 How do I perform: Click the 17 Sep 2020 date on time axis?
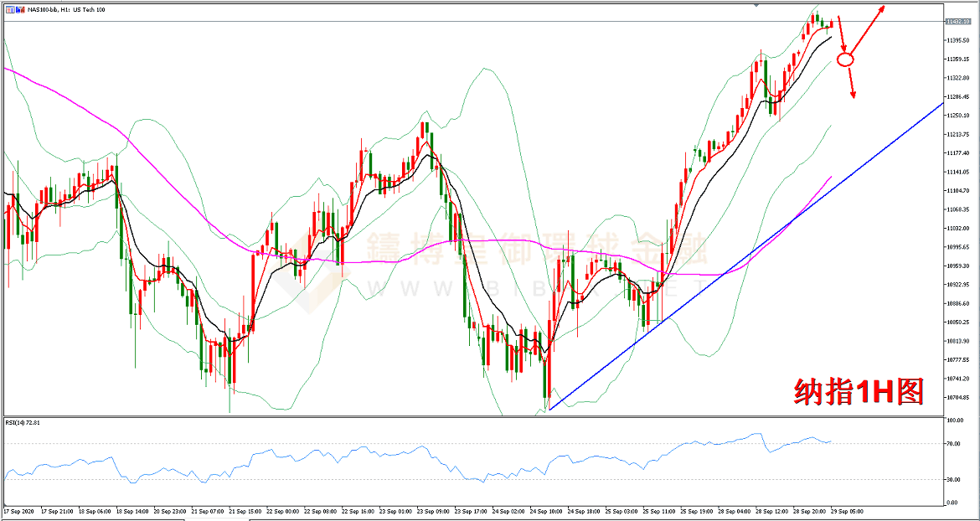coord(18,510)
